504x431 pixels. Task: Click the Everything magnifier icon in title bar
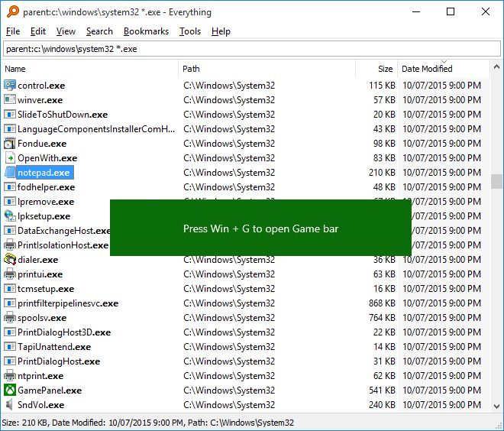pos(13,11)
